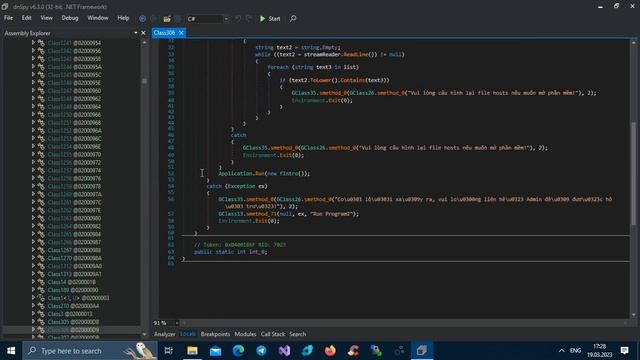Open the Mail app from the taskbar
Screen dimensions: 640x360
coord(216,351)
